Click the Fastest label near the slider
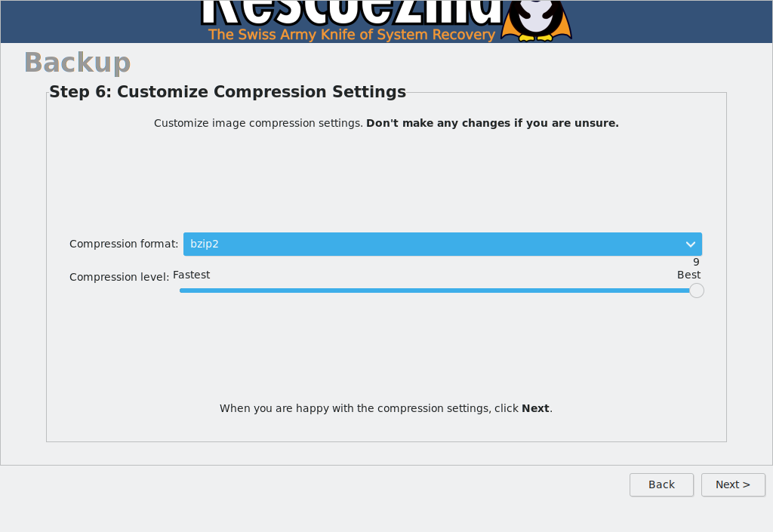Image resolution: width=773 pixels, height=532 pixels. coord(191,274)
